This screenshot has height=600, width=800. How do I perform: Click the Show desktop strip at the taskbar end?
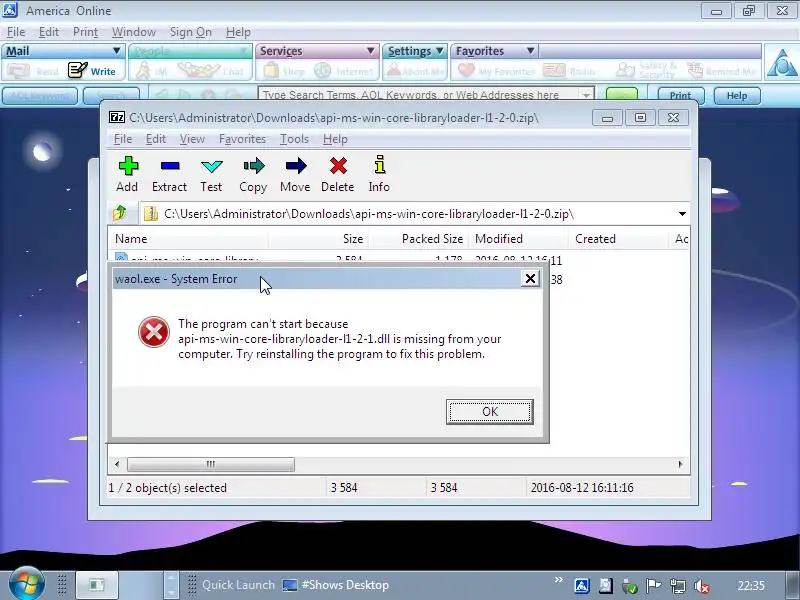tap(791, 585)
